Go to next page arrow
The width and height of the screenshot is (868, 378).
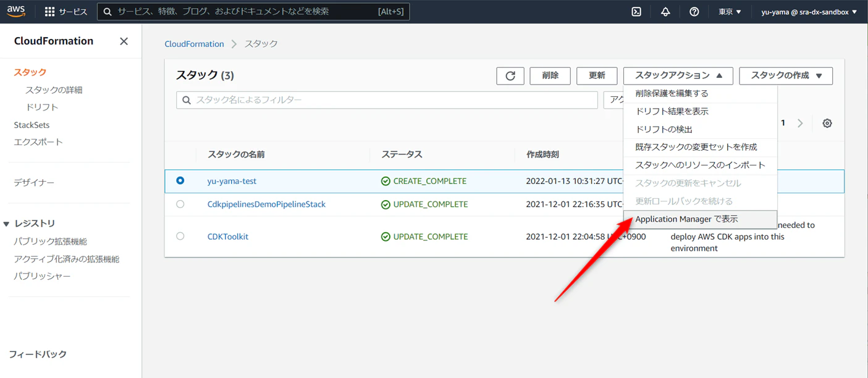(x=800, y=123)
